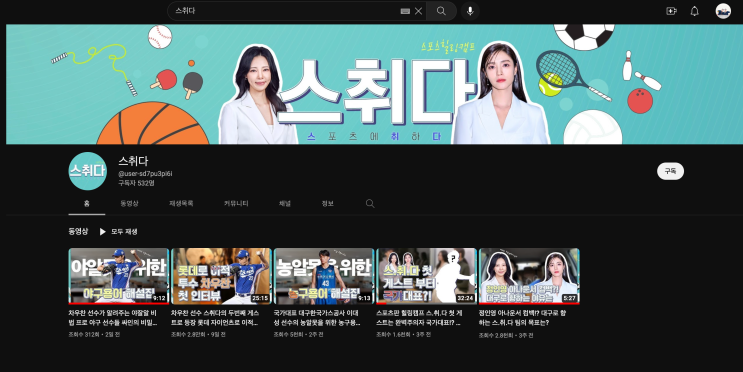Screen dimensions: 743x372
Task: Start voice search with the microphone icon
Action: 470,11
